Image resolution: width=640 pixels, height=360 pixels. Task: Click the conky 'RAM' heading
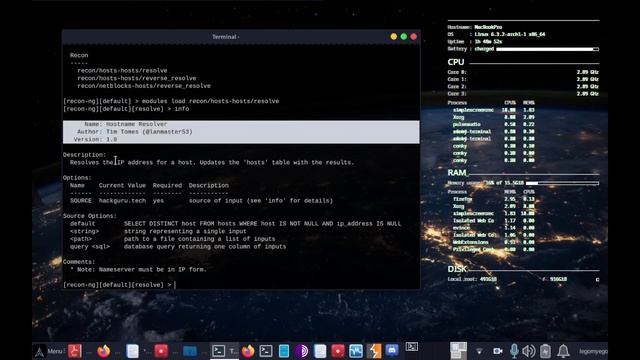(x=456, y=173)
